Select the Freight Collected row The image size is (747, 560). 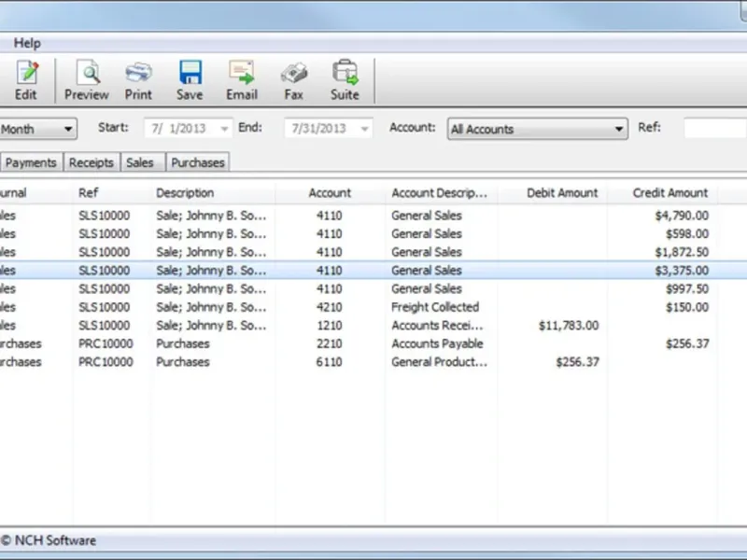[x=434, y=307]
